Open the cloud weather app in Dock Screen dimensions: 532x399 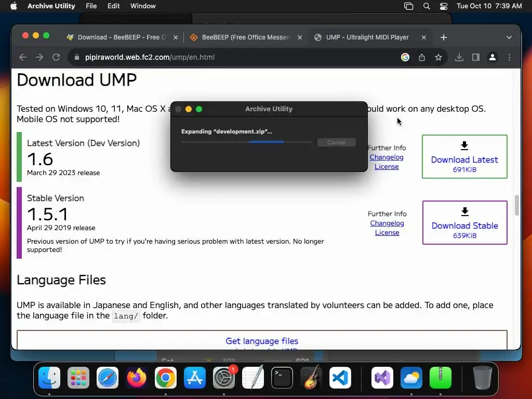(411, 378)
